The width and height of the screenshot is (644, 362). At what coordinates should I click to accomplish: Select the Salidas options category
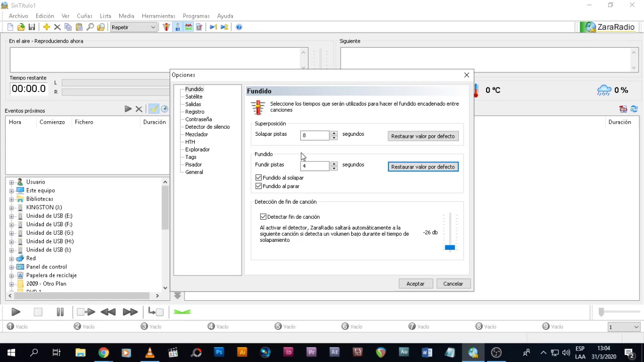pyautogui.click(x=193, y=104)
